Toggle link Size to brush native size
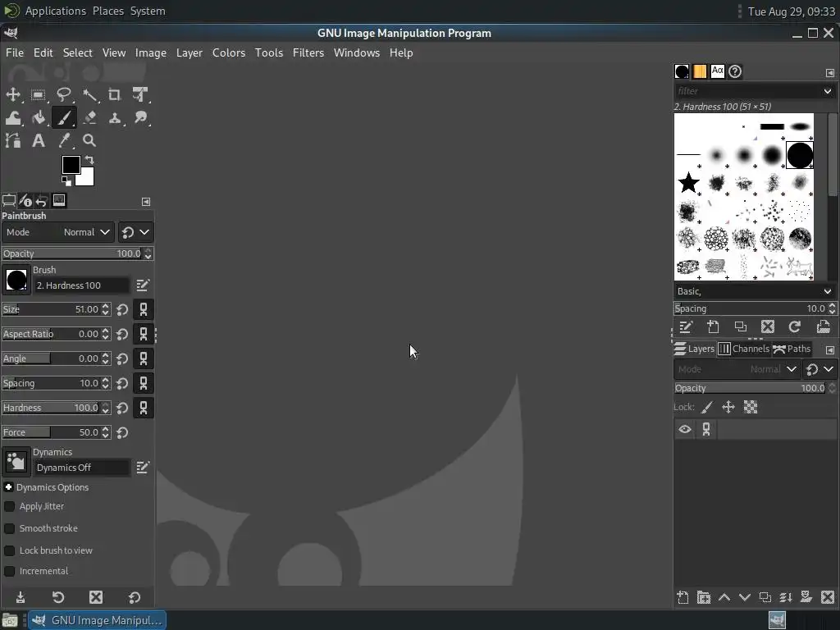The height and width of the screenshot is (630, 840). click(144, 309)
